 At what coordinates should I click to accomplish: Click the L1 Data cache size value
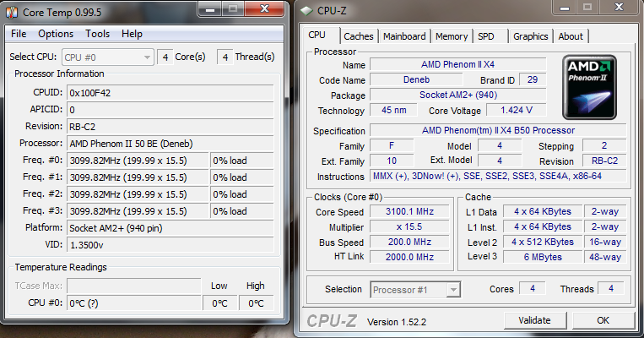click(543, 211)
